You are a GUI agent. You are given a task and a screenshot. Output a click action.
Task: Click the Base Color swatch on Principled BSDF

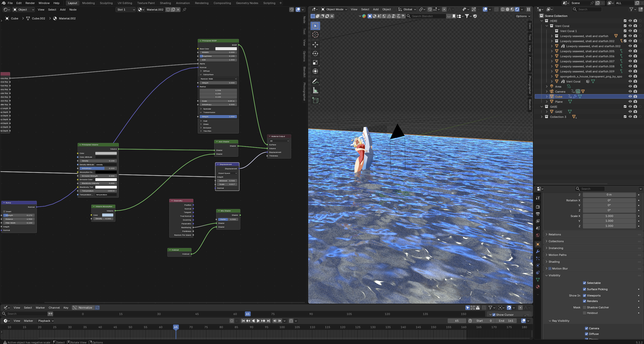[x=226, y=49]
